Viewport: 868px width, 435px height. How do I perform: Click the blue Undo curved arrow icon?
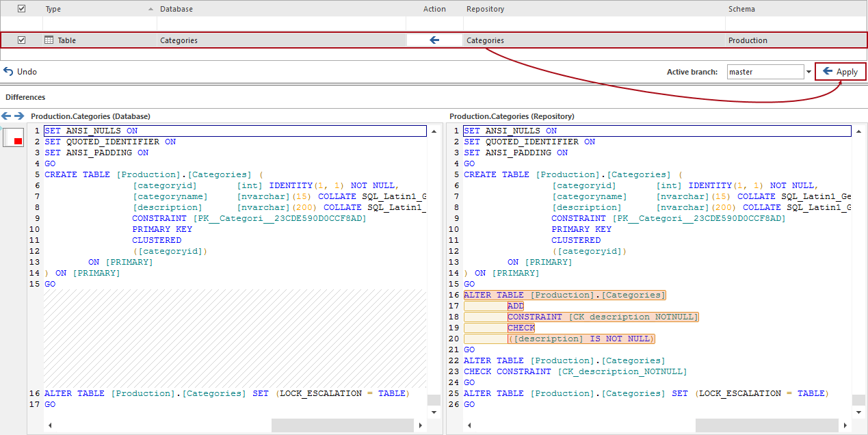8,71
